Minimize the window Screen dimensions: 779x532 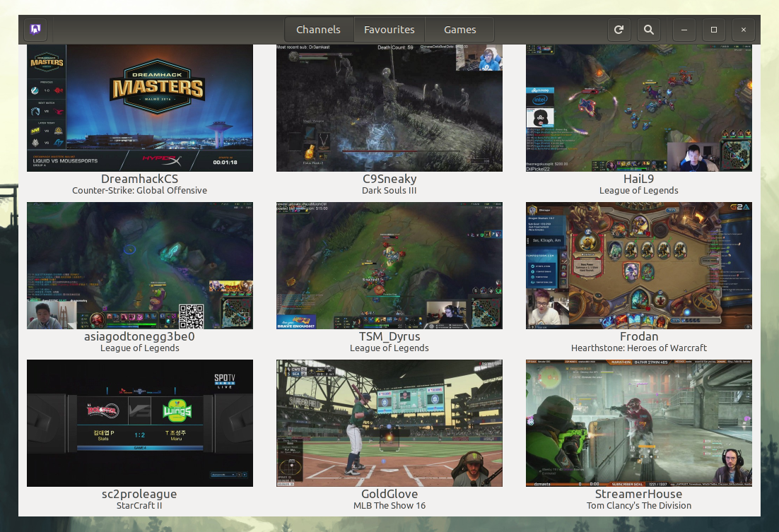[684, 30]
